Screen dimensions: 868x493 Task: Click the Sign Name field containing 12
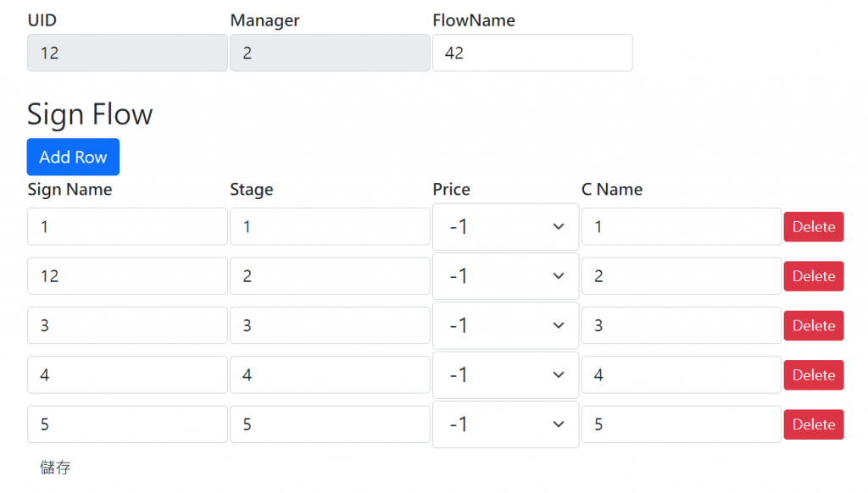[127, 276]
